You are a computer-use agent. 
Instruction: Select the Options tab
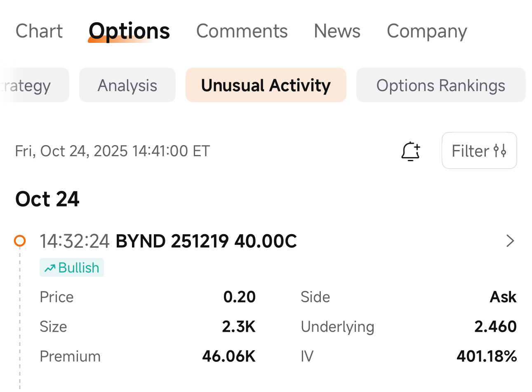coord(129,32)
